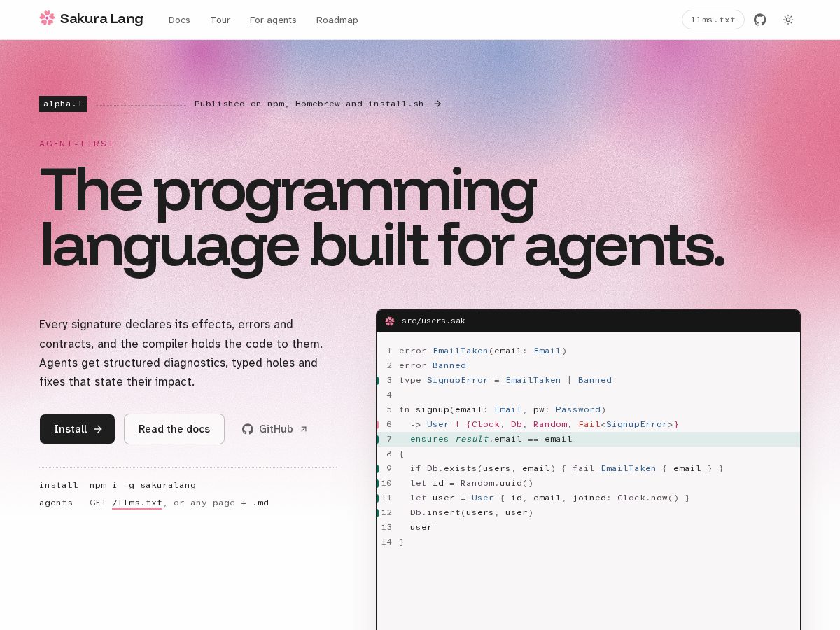The width and height of the screenshot is (840, 630).
Task: Click the alpha.1 version badge
Action: click(x=63, y=104)
